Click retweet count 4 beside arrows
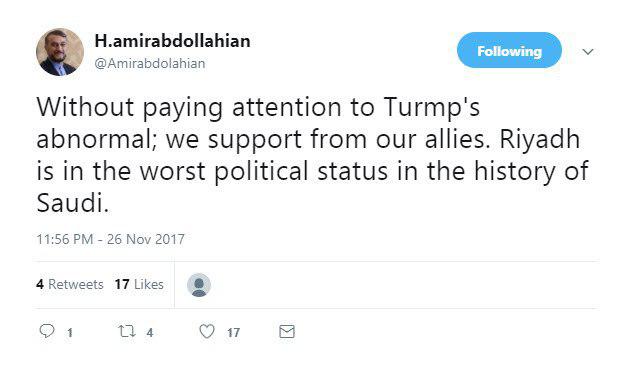Image resolution: width=632 pixels, height=367 pixels. (150, 333)
